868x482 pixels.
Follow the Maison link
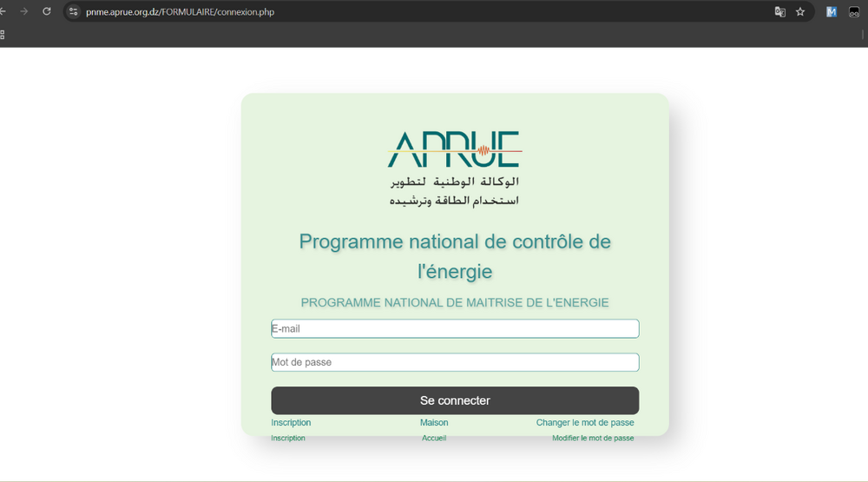coord(434,423)
